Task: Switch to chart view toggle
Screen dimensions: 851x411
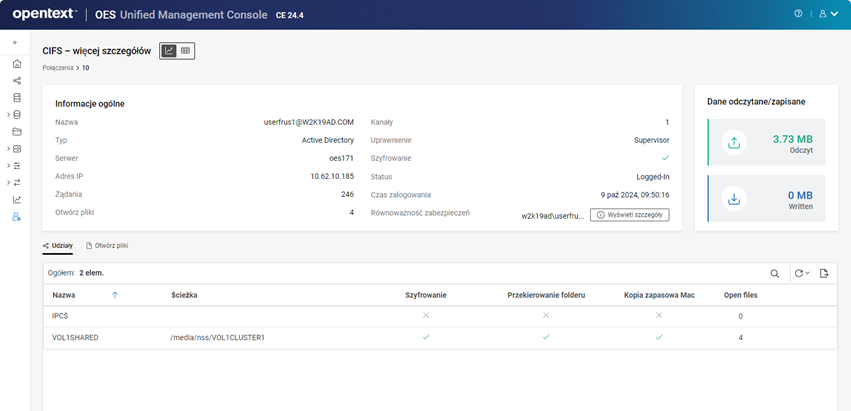Action: point(169,50)
